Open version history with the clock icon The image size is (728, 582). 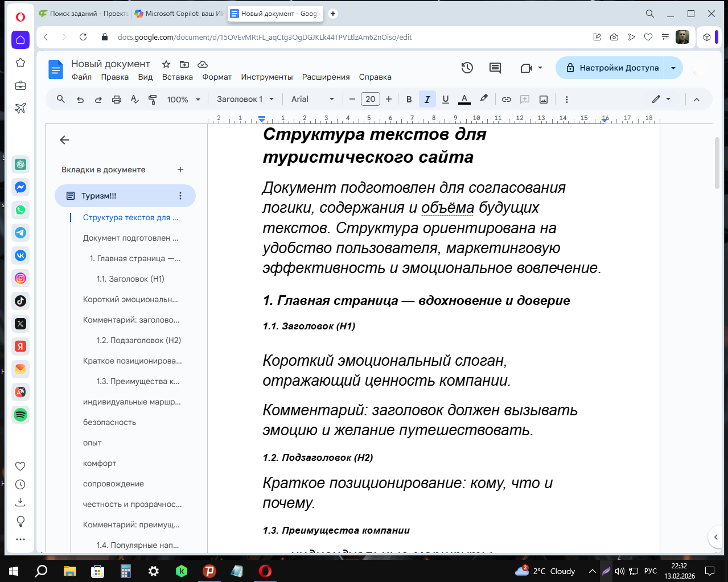point(467,67)
